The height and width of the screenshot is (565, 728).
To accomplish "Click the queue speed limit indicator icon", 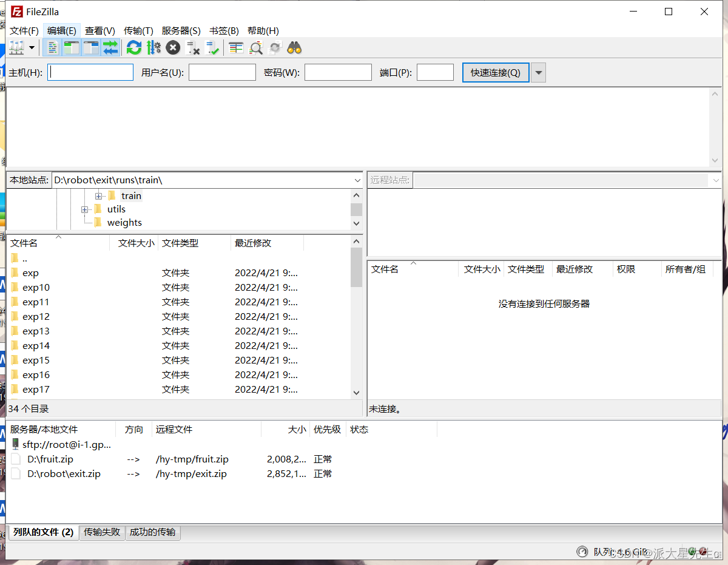I will point(582,552).
